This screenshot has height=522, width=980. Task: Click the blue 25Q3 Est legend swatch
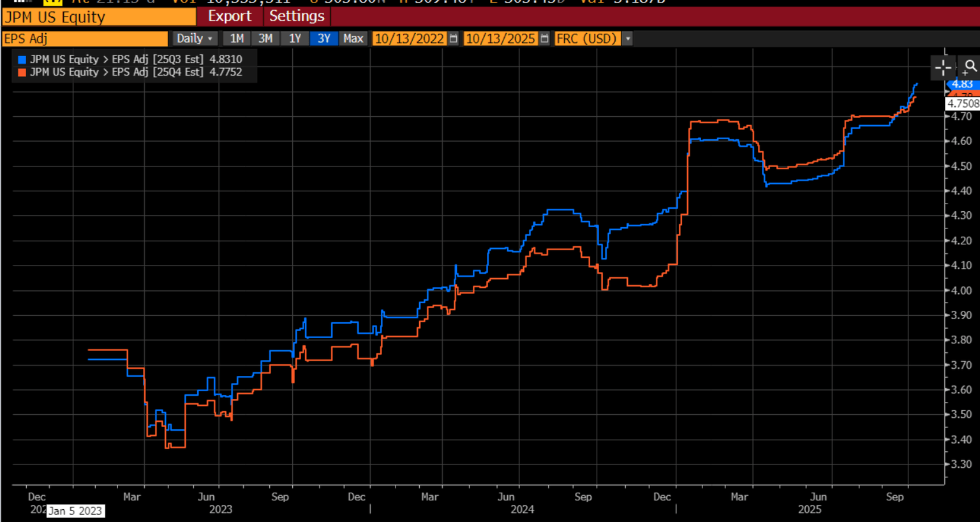[22, 60]
